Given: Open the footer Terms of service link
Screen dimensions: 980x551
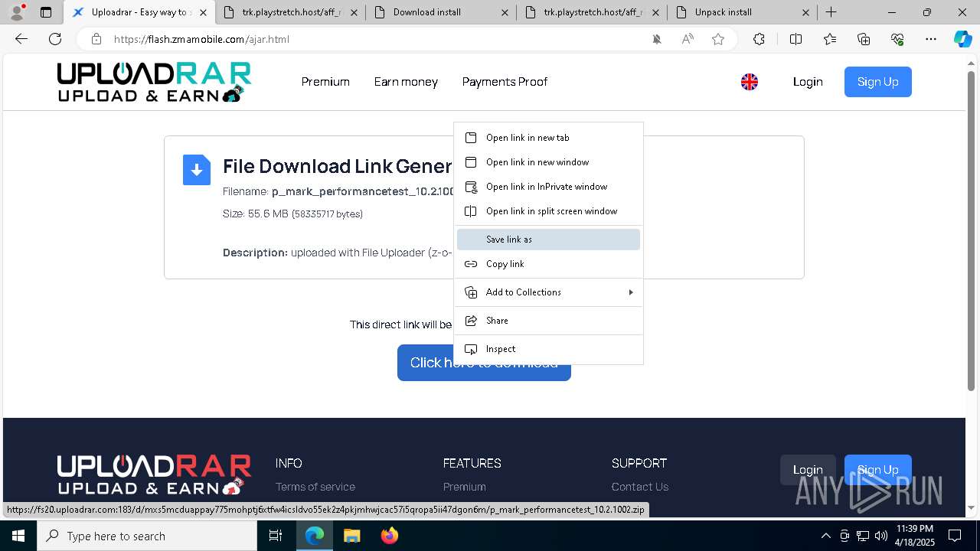Looking at the screenshot, I should 315,487.
